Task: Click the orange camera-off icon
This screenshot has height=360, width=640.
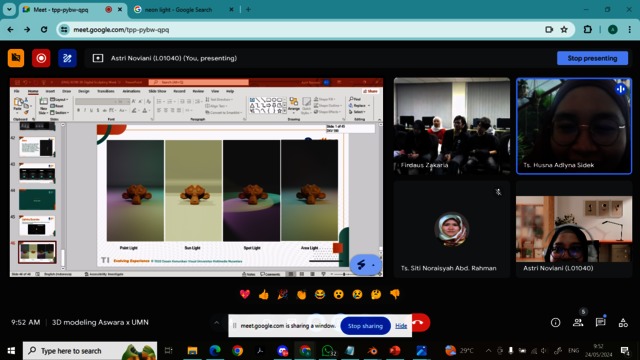Action: click(16, 58)
